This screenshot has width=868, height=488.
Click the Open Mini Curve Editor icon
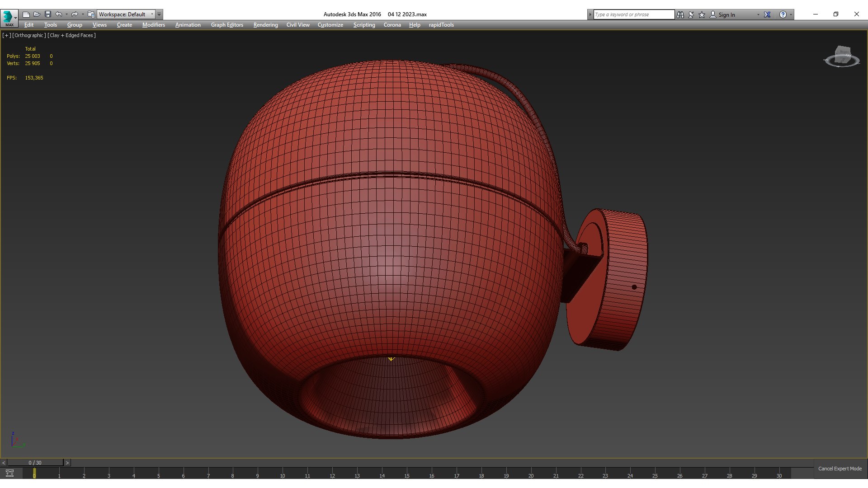pyautogui.click(x=9, y=473)
